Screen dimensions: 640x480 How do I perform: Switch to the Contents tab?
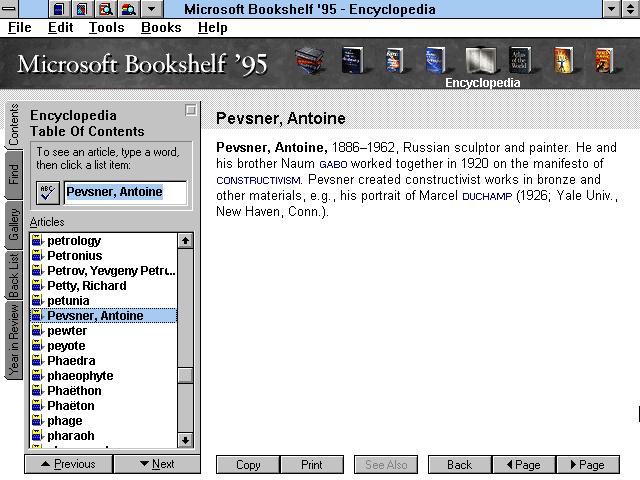click(x=14, y=125)
